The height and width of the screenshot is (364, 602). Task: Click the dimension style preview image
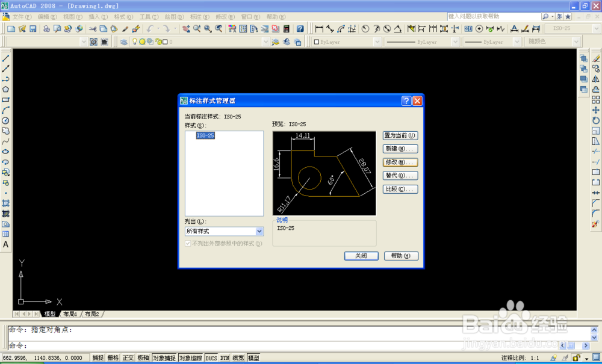(x=324, y=173)
